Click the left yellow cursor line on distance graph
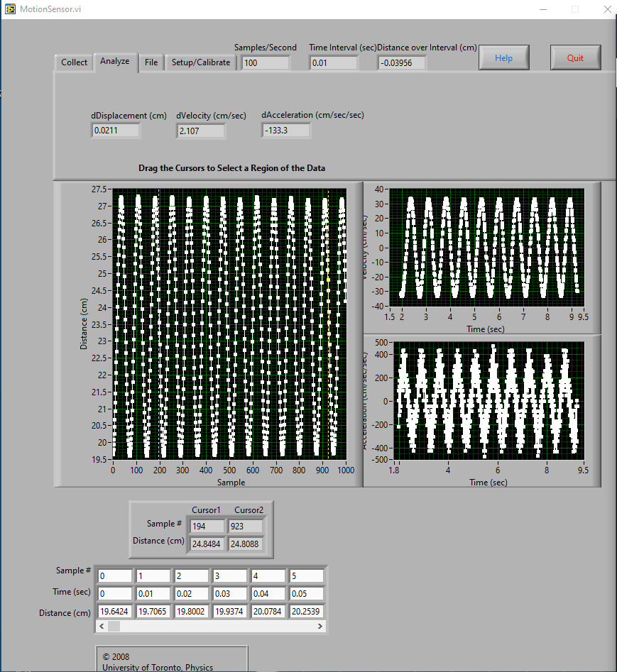Screen dimensions: 617x672 [x=158, y=324]
